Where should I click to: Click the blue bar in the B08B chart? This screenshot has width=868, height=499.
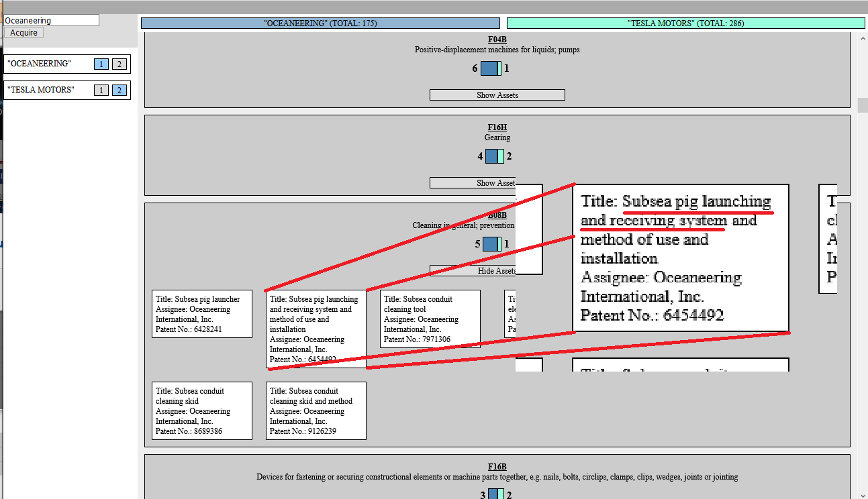[x=490, y=244]
